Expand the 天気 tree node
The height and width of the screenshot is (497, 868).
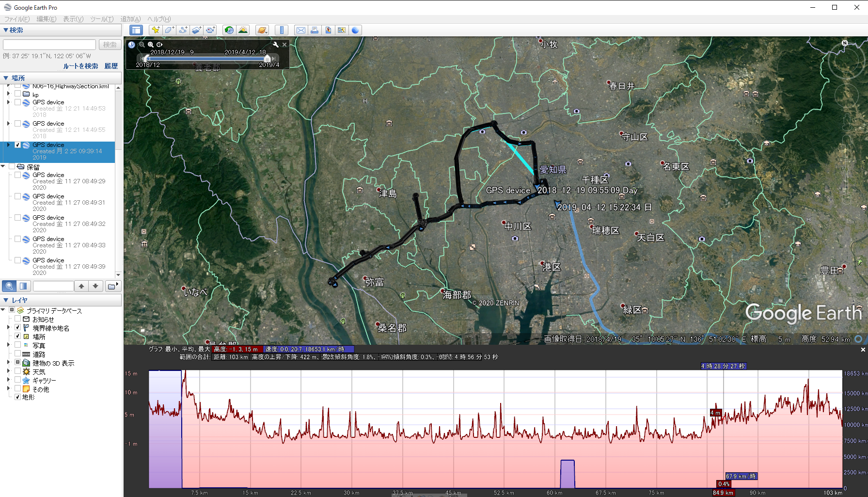click(9, 371)
